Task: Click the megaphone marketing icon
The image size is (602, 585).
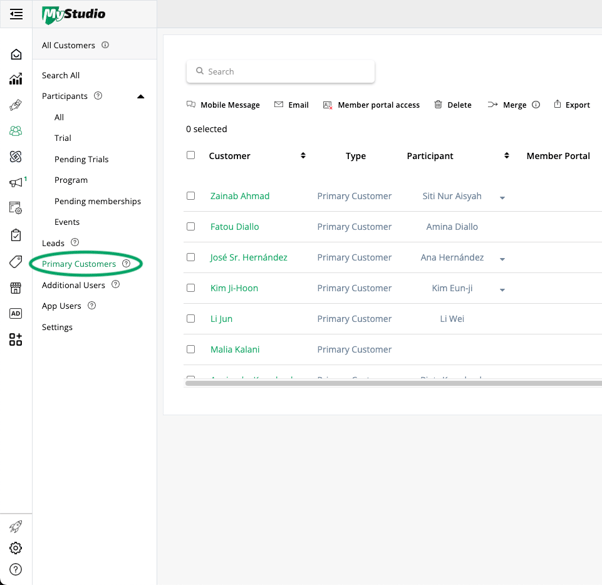Action: pos(16,183)
